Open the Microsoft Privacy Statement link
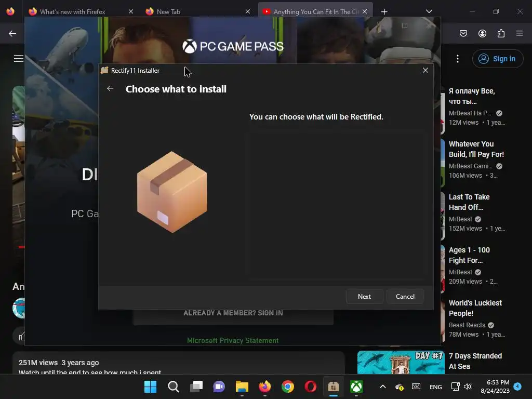 [233, 340]
